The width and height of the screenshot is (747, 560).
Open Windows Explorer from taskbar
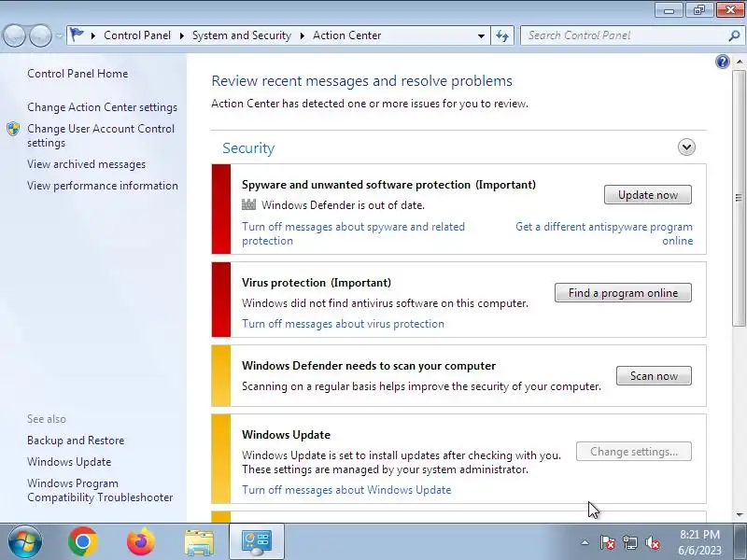tap(199, 542)
